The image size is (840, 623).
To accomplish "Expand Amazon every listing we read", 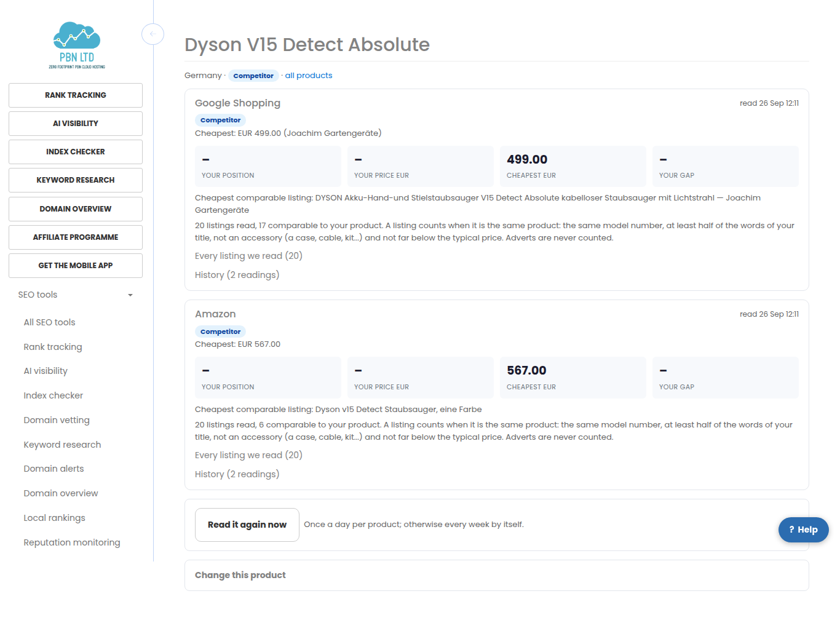I will click(x=248, y=455).
